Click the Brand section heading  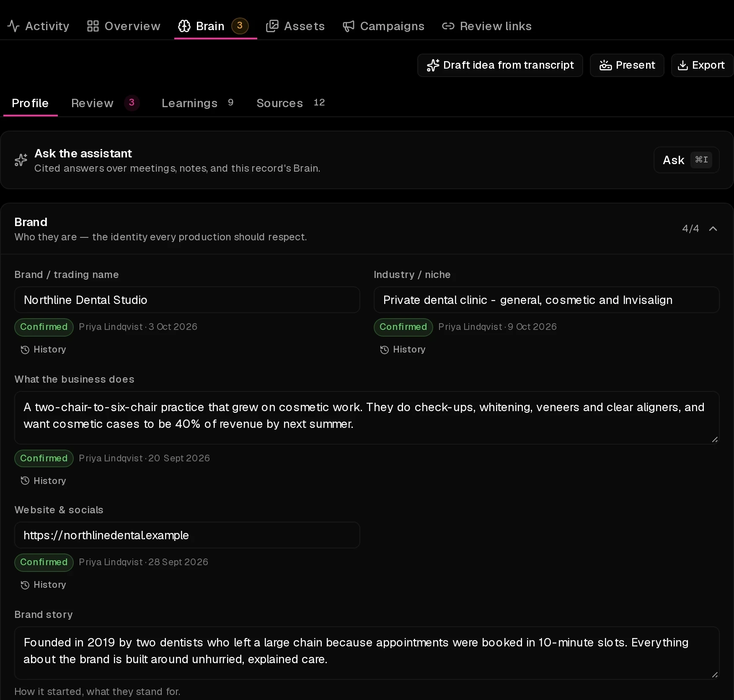(31, 222)
